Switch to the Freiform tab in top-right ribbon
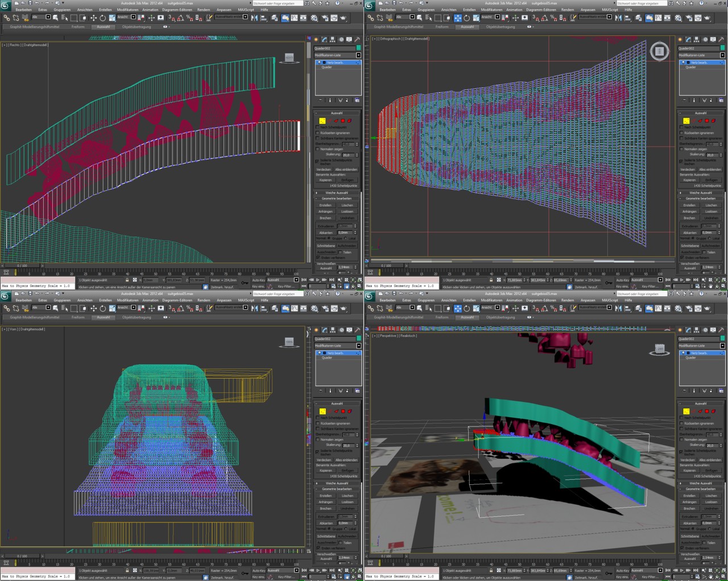This screenshot has height=581, width=728. coord(442,27)
